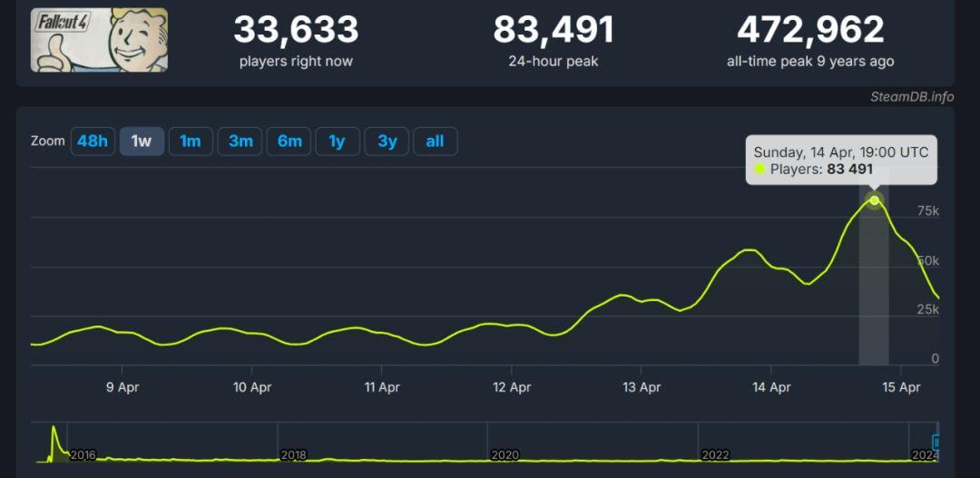Switch chart zoom to 1m
Viewport: 980px width, 478px height.
pyautogui.click(x=191, y=141)
